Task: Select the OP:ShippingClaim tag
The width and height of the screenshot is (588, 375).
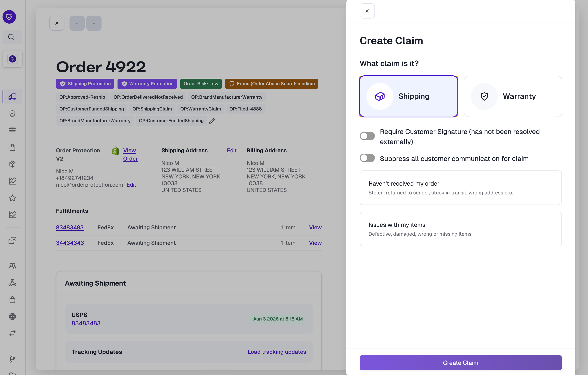Action: pos(152,109)
